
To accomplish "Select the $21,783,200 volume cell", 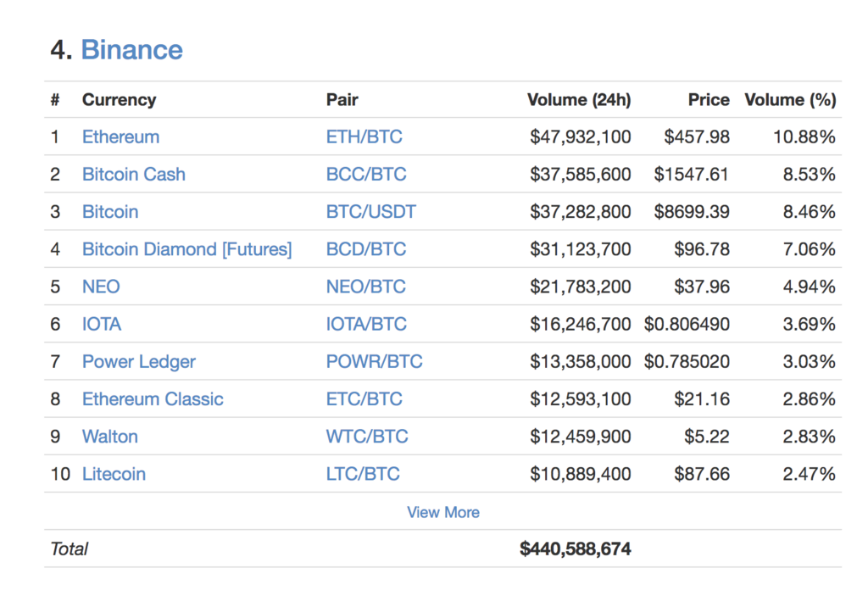I will coord(580,287).
